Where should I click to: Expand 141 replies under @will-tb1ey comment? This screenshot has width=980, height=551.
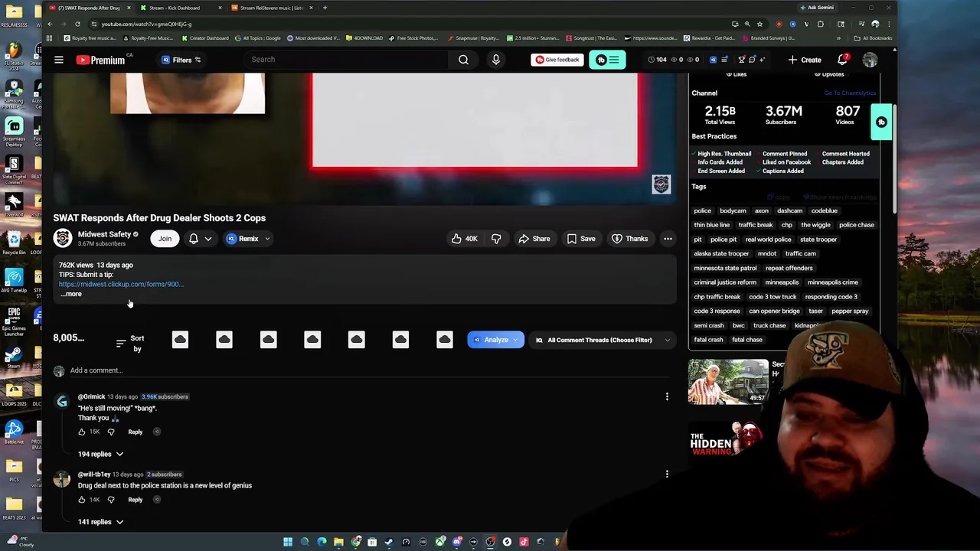pyautogui.click(x=100, y=522)
